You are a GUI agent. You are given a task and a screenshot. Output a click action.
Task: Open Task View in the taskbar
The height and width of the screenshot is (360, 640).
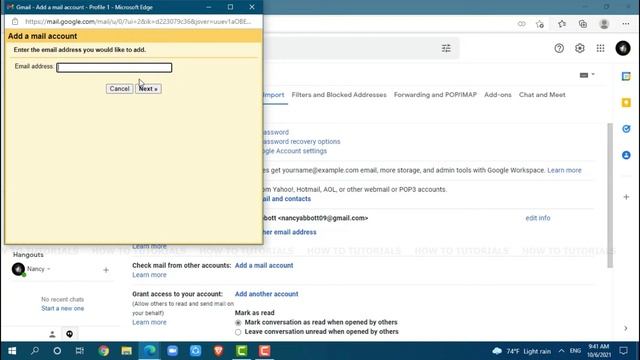click(x=80, y=351)
